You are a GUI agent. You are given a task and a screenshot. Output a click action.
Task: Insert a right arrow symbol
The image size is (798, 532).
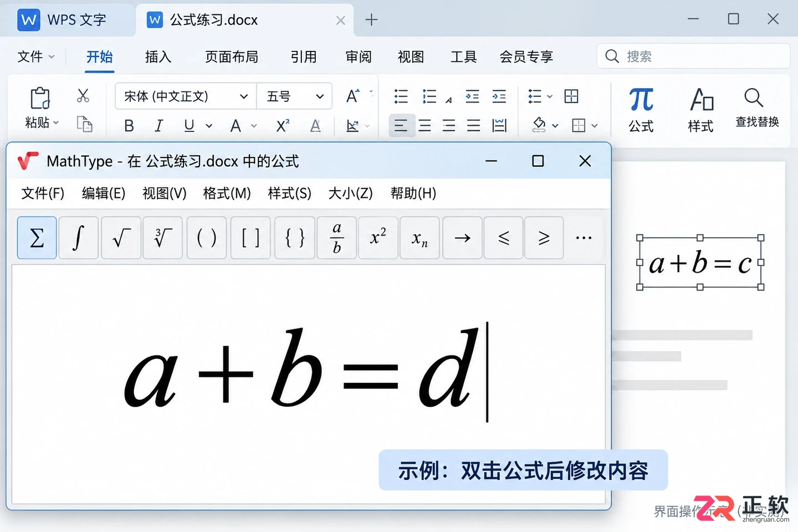coord(462,238)
